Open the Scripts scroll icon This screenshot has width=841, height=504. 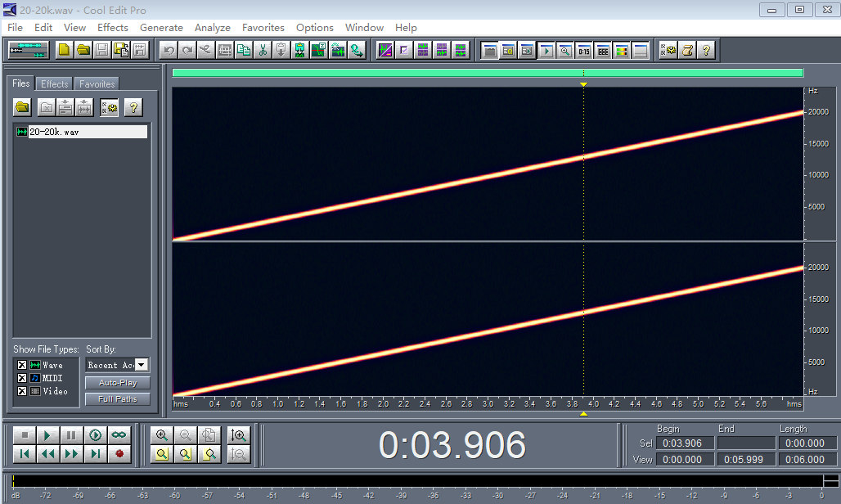687,51
